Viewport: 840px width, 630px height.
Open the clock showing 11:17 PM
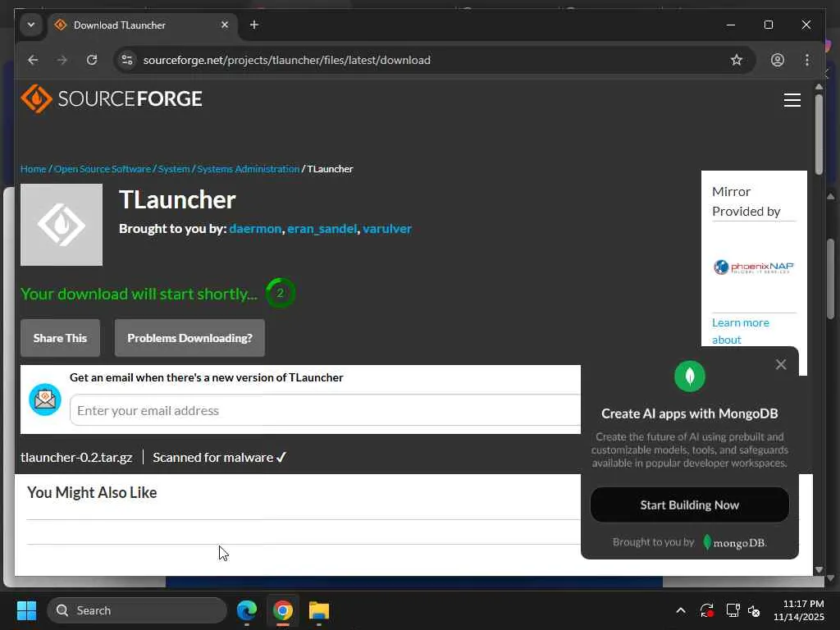[798, 610]
